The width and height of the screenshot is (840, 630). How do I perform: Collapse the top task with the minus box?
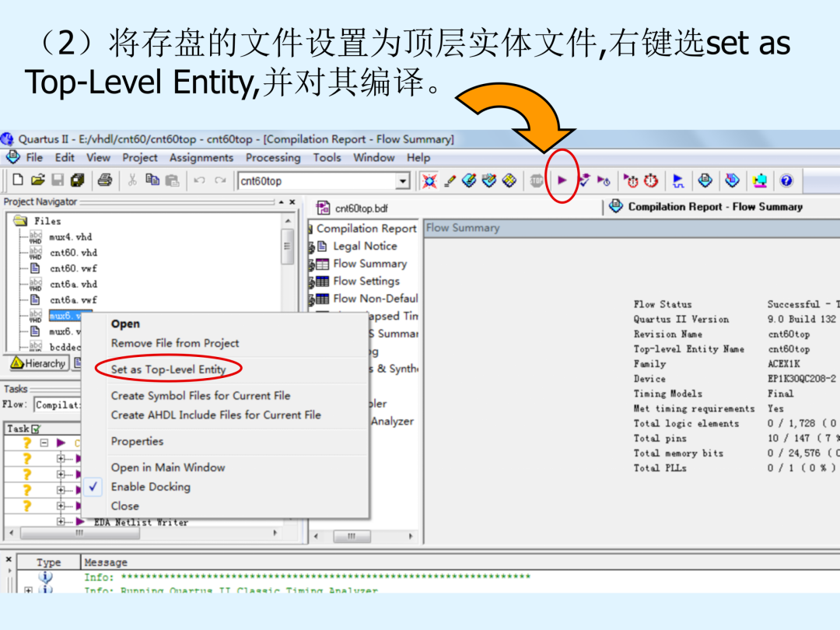(x=44, y=443)
